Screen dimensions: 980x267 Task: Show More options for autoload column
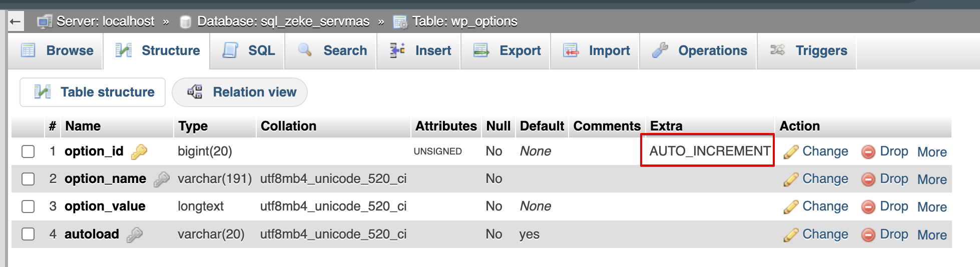click(x=931, y=235)
